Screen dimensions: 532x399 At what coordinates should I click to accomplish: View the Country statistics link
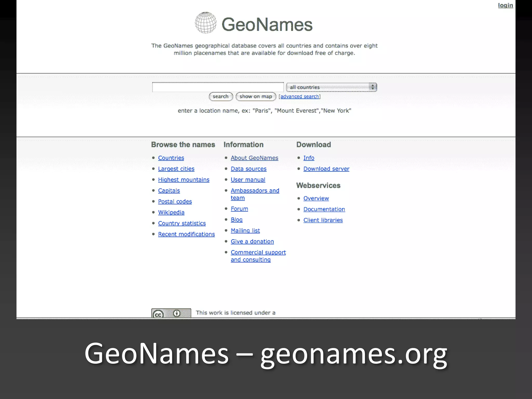[182, 223]
